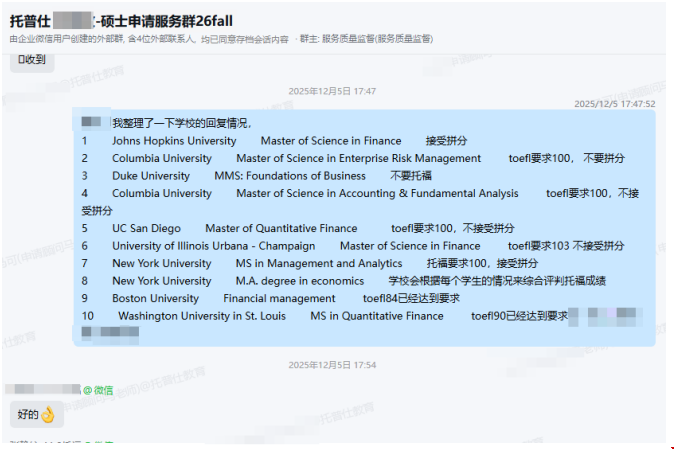Click MS in Quantitative Finance in row 10
674x449 pixels.
(377, 317)
